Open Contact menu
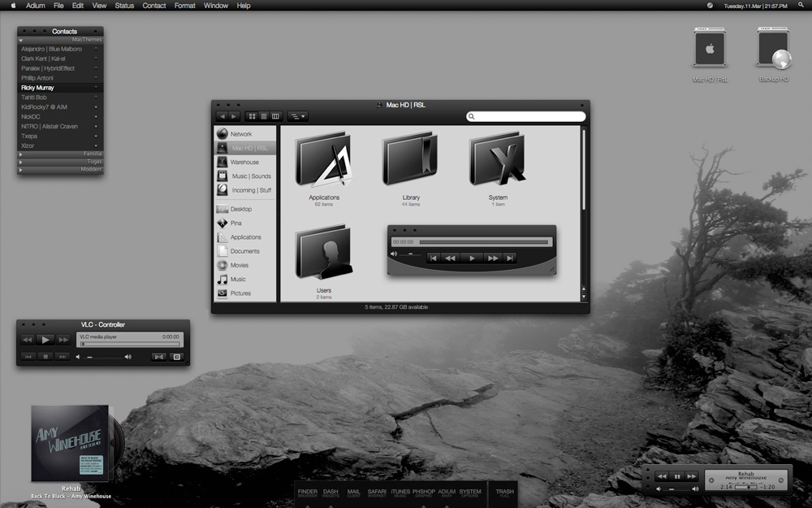The height and width of the screenshot is (508, 812). tap(154, 5)
